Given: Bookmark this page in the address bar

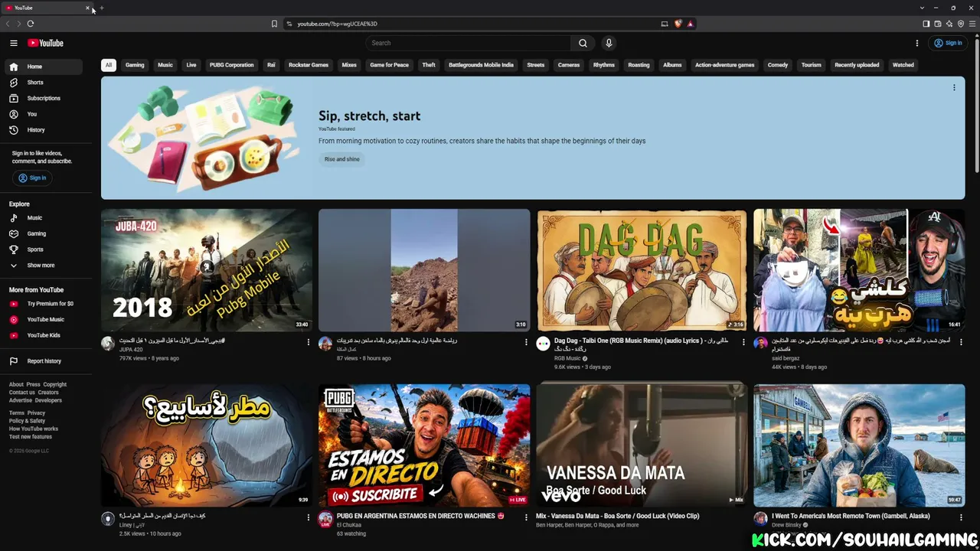Looking at the screenshot, I should [x=274, y=24].
